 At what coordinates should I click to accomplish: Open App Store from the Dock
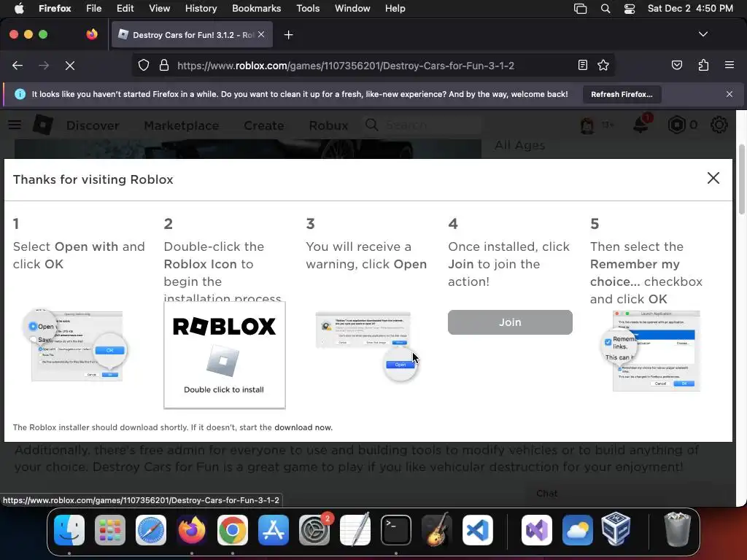click(274, 530)
